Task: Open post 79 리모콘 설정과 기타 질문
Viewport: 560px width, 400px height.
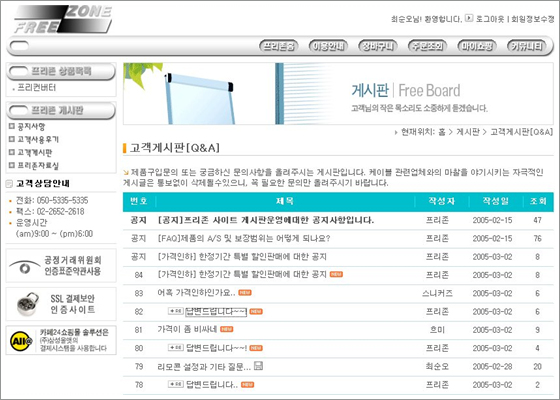Action: [x=204, y=366]
